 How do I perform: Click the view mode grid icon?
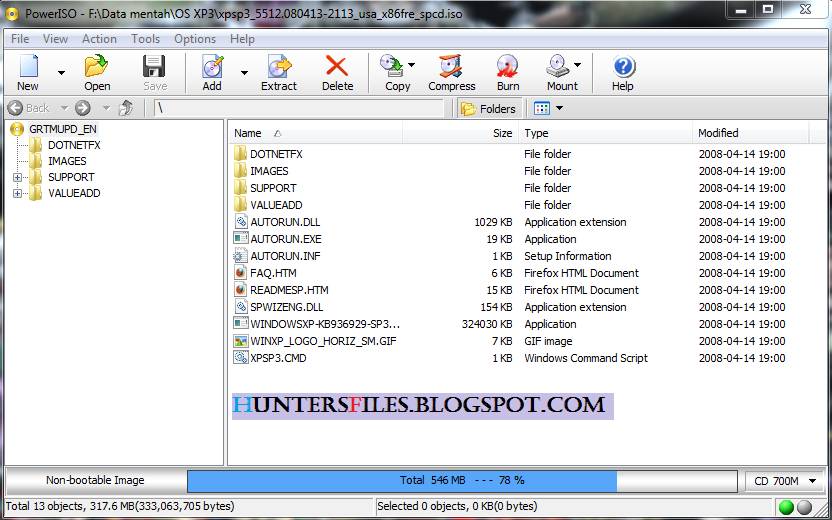pos(542,109)
